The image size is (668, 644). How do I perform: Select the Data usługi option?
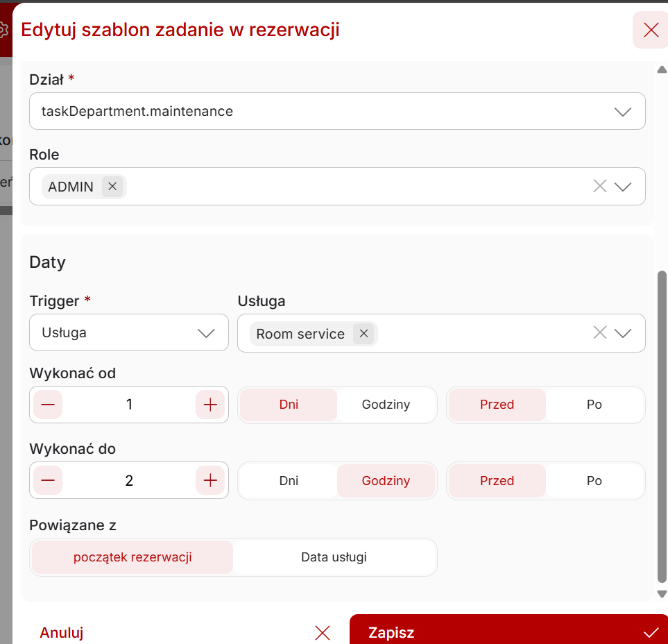(334, 557)
